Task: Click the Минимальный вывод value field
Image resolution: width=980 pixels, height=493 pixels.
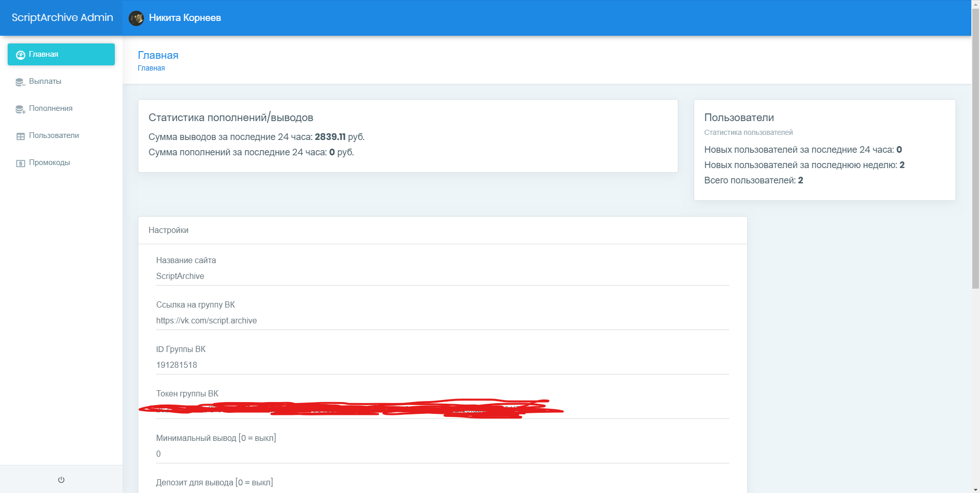Action: [x=442, y=454]
